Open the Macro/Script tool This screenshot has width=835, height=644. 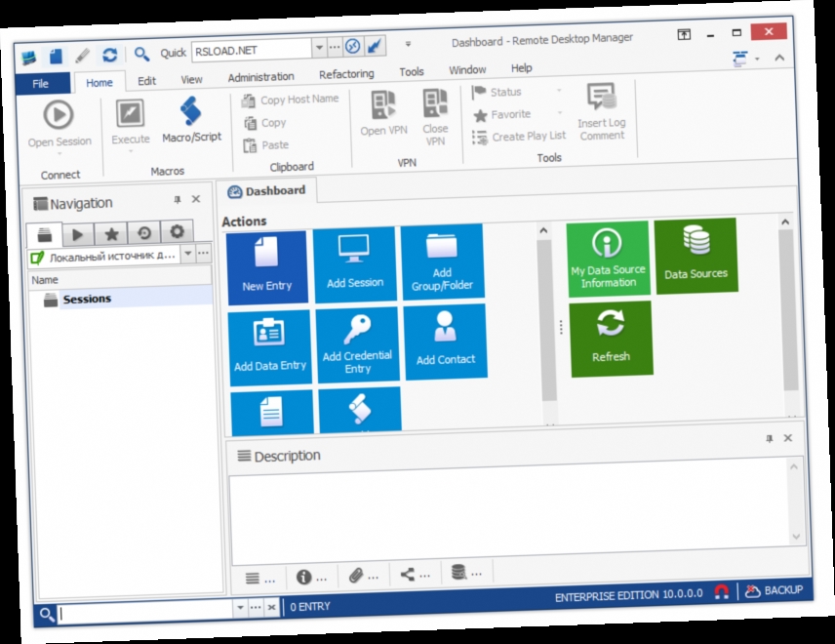[191, 120]
